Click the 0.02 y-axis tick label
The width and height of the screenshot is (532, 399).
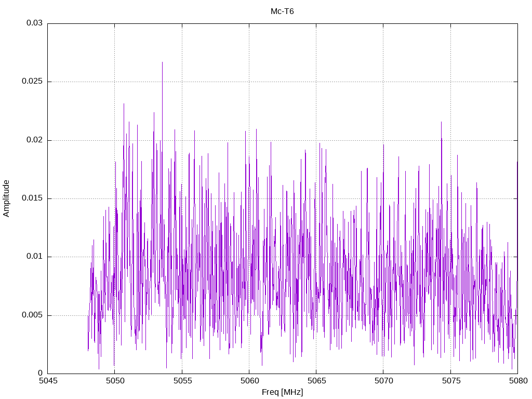click(x=35, y=140)
